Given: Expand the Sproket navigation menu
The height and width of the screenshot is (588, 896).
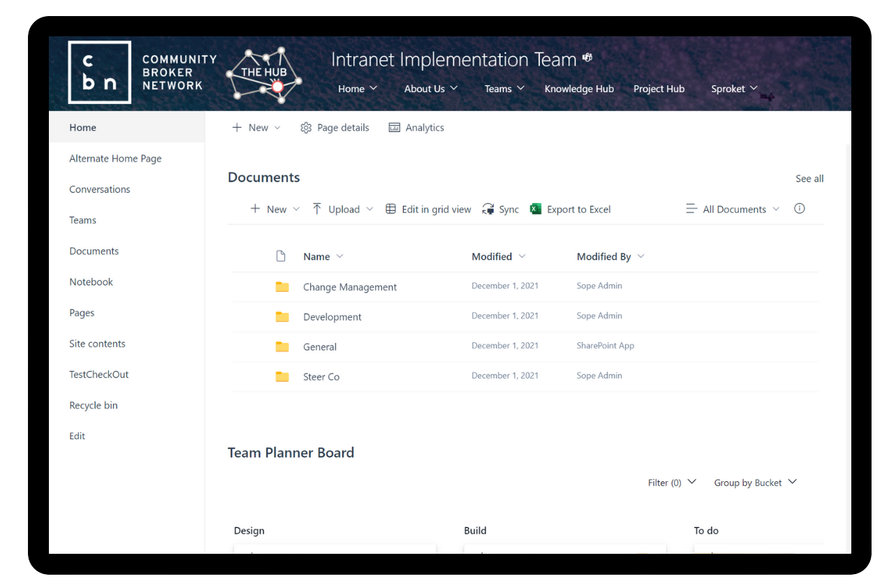Looking at the screenshot, I should click(733, 89).
